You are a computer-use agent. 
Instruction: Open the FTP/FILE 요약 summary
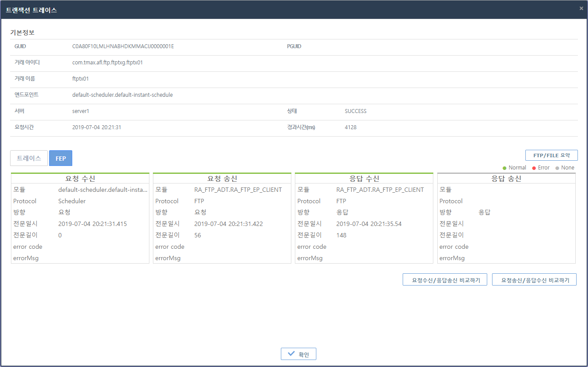(551, 155)
